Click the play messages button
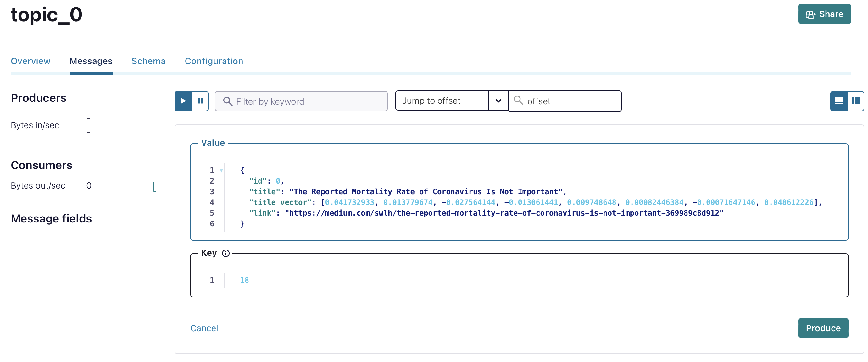The image size is (868, 362). pos(183,101)
